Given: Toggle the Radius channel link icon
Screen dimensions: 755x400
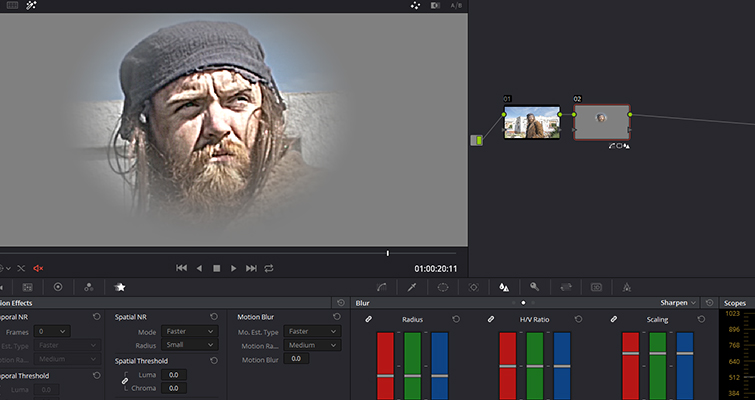Looking at the screenshot, I should [x=368, y=319].
